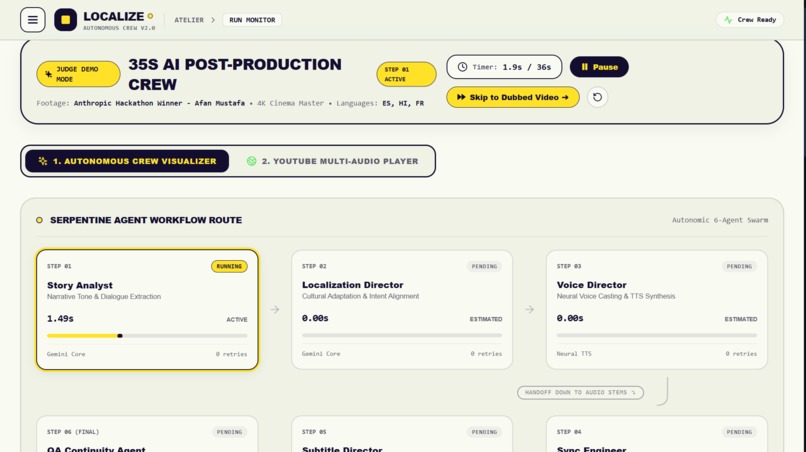Open the Voice Director step card
The width and height of the screenshot is (806, 452).
coord(657,310)
